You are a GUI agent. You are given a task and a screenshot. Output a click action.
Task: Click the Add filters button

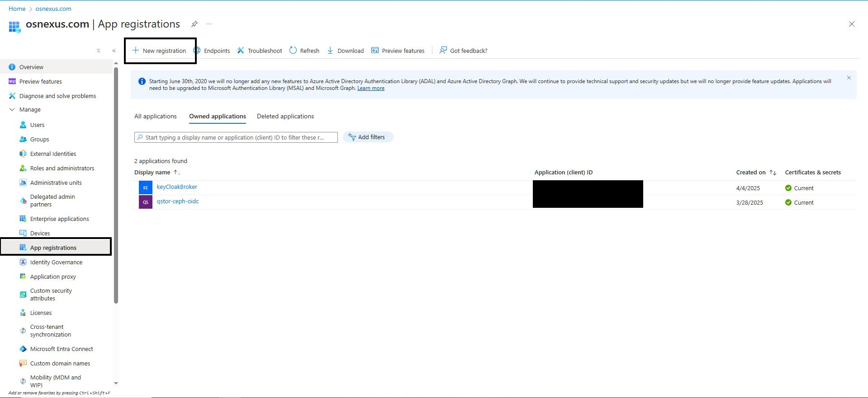[x=368, y=137]
